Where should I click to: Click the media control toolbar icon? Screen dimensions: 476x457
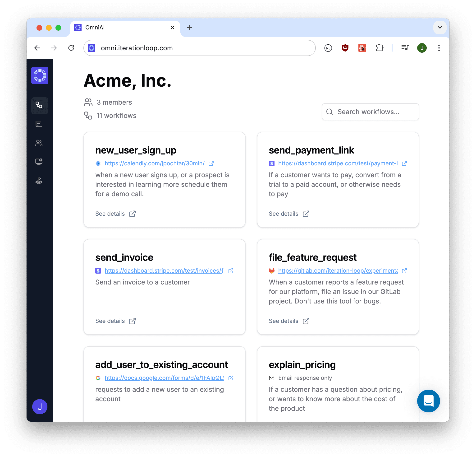405,48
